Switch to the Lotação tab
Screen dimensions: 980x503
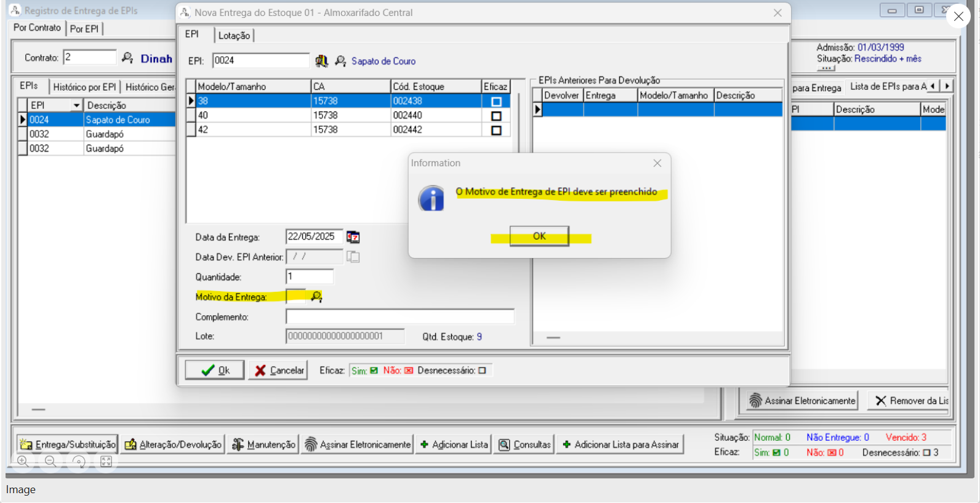pos(234,36)
